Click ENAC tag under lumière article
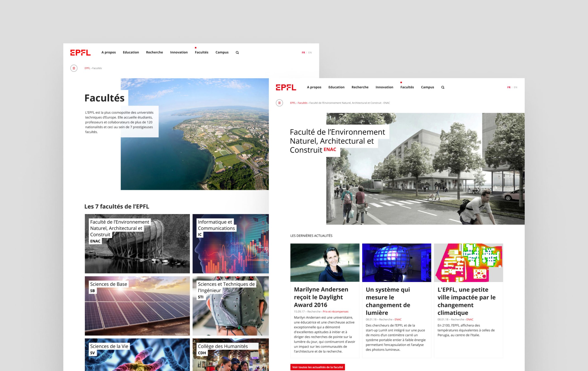588x371 pixels. pyautogui.click(x=398, y=319)
